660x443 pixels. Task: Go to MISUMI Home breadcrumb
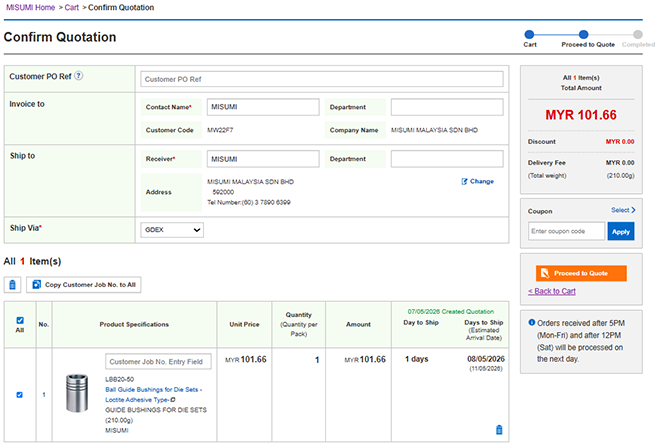click(30, 8)
